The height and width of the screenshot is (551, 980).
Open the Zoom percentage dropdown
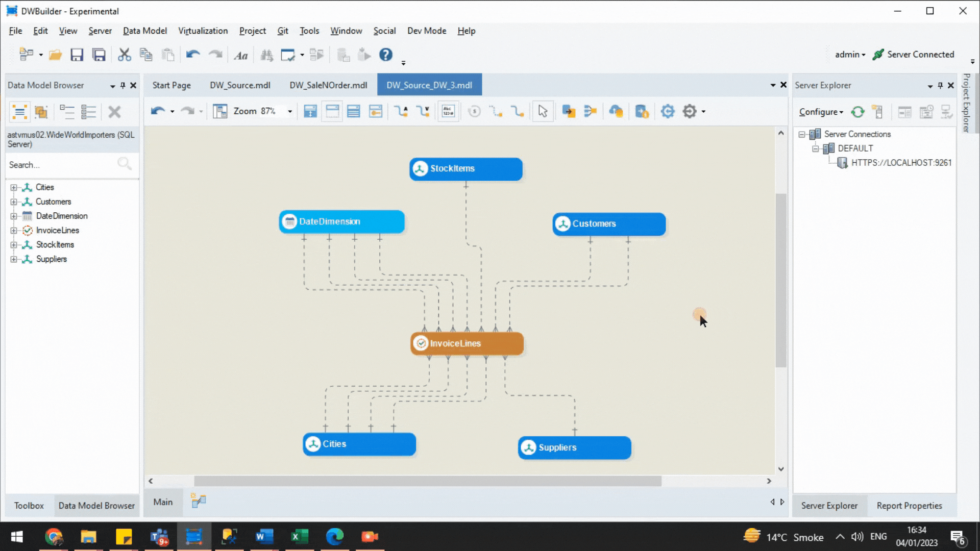coord(290,111)
